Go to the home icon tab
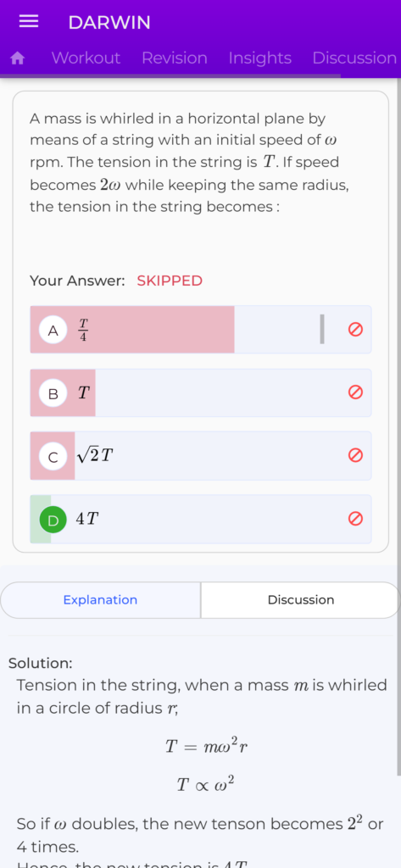This screenshot has height=868, width=401. [x=19, y=58]
